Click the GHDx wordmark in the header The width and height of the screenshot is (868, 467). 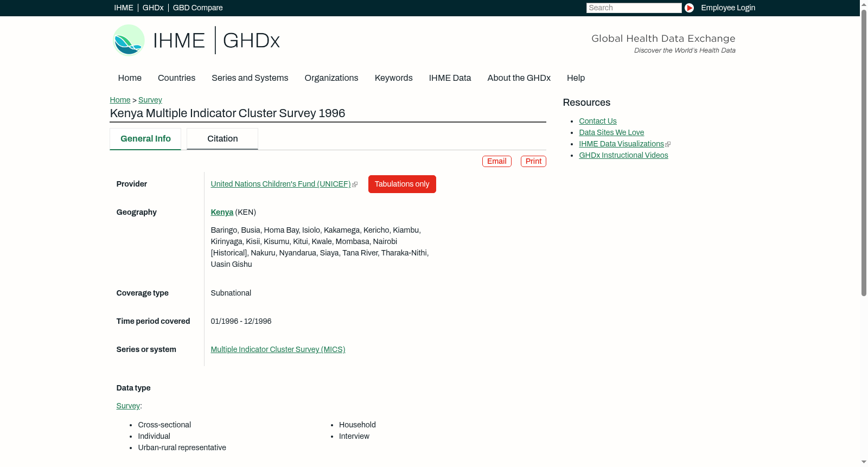pos(251,41)
